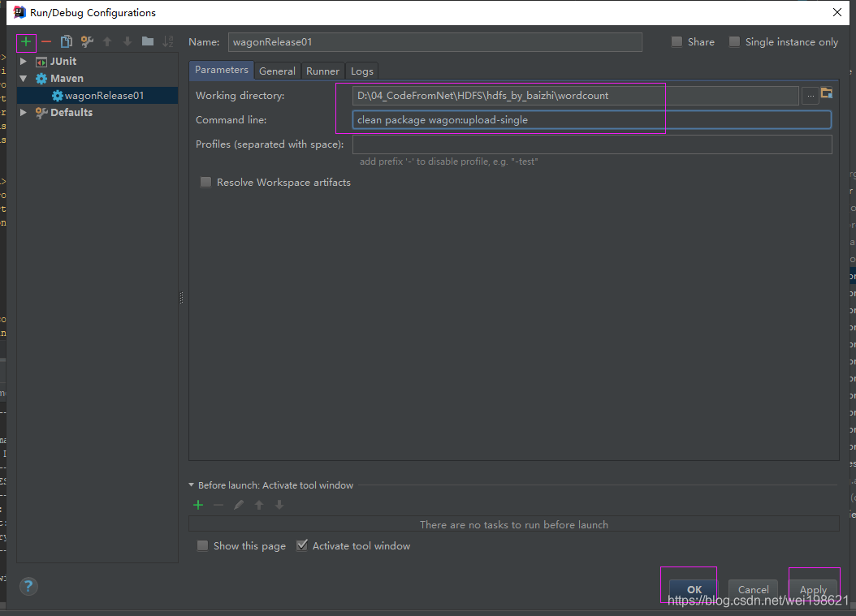Screen dimensions: 856x616
Task: Open the edit defaults wrench icon
Action: pos(87,41)
